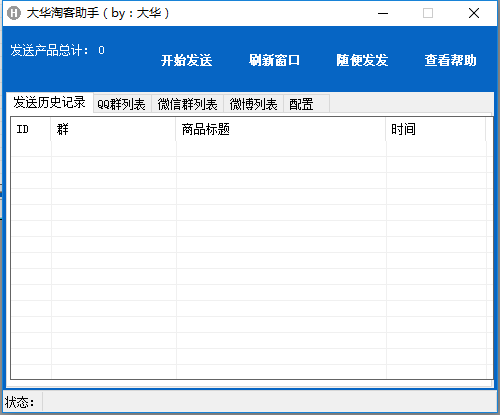Minimize the 大华淘客助手 window

383,13
